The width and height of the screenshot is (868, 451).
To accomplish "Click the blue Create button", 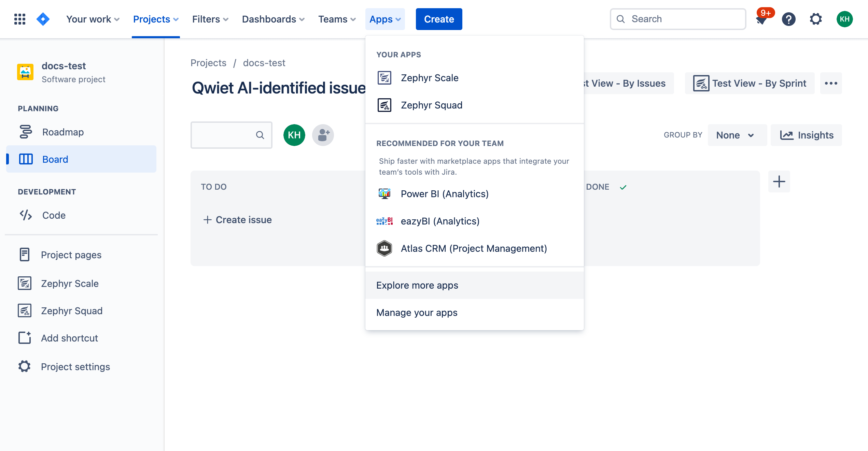I will click(x=439, y=19).
